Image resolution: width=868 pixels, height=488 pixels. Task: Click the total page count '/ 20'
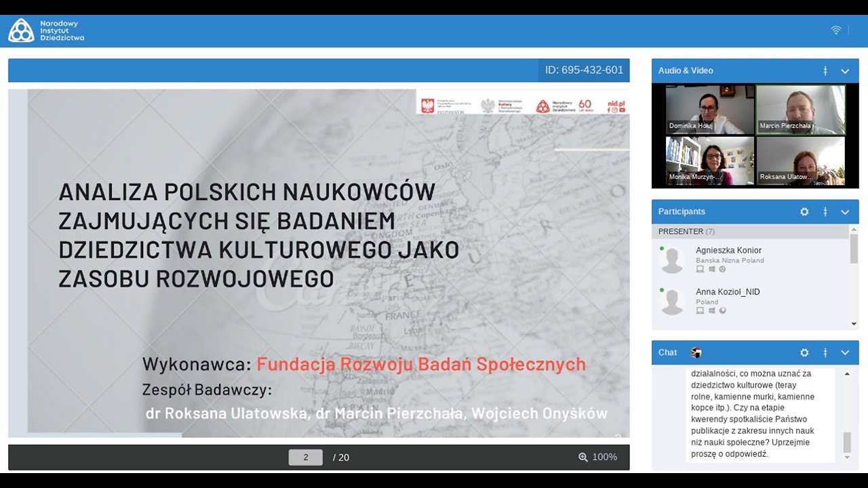coord(341,457)
